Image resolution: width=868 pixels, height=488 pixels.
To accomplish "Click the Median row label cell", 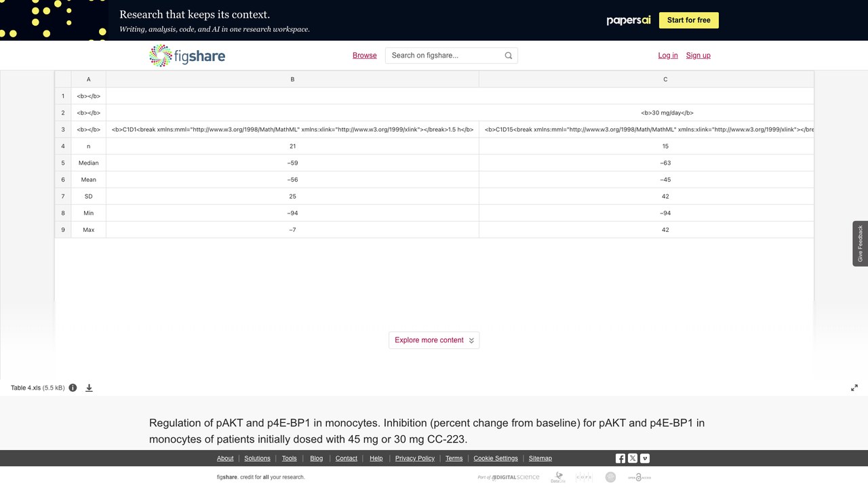I will 88,163.
